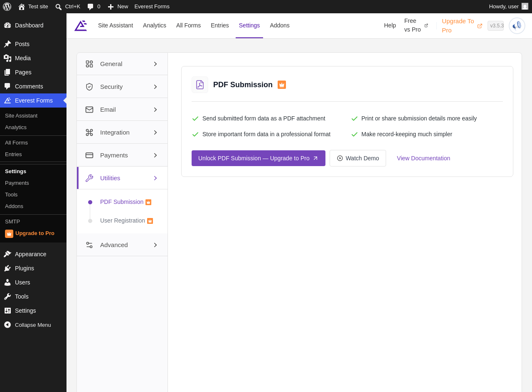Click the Help link in header
The width and height of the screenshot is (532, 392).
pos(390,25)
